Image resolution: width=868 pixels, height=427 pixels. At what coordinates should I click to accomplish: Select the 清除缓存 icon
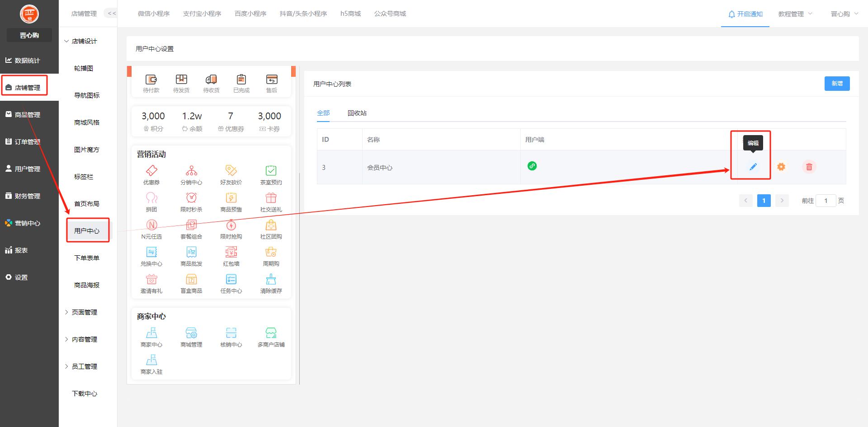[271, 279]
